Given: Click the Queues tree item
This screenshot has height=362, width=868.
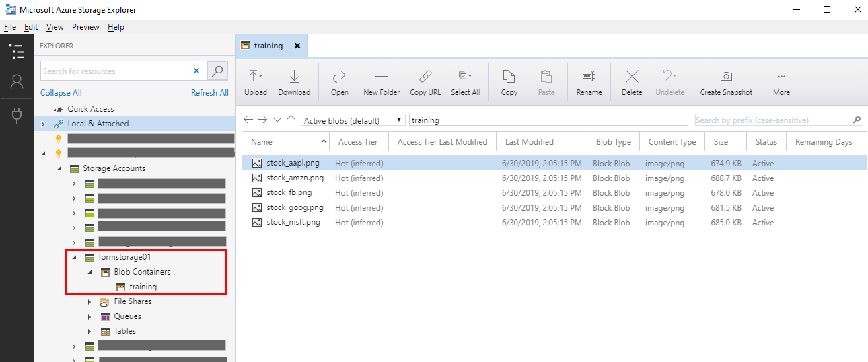Looking at the screenshot, I should click(127, 316).
